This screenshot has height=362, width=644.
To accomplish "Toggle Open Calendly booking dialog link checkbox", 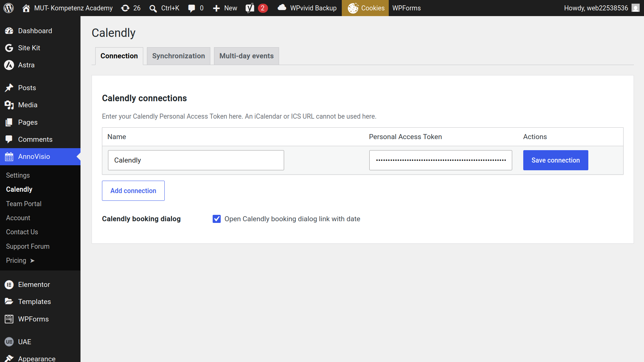I will click(x=217, y=219).
